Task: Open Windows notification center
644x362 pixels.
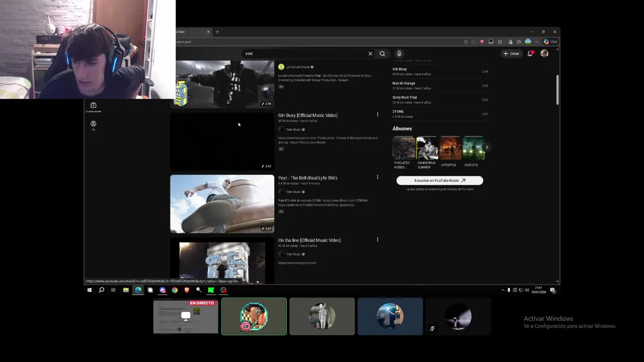Action: pyautogui.click(x=553, y=290)
